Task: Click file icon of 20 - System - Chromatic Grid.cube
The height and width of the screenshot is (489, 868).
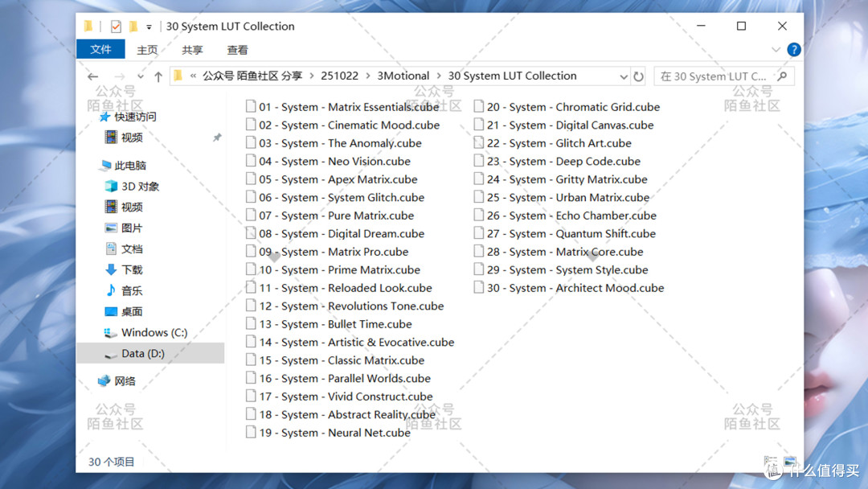Action: pyautogui.click(x=479, y=106)
